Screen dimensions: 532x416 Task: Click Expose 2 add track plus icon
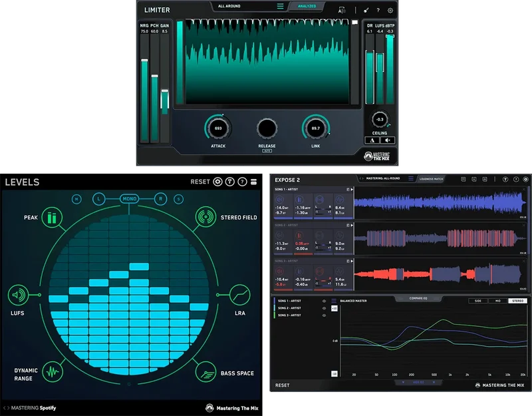(x=485, y=179)
